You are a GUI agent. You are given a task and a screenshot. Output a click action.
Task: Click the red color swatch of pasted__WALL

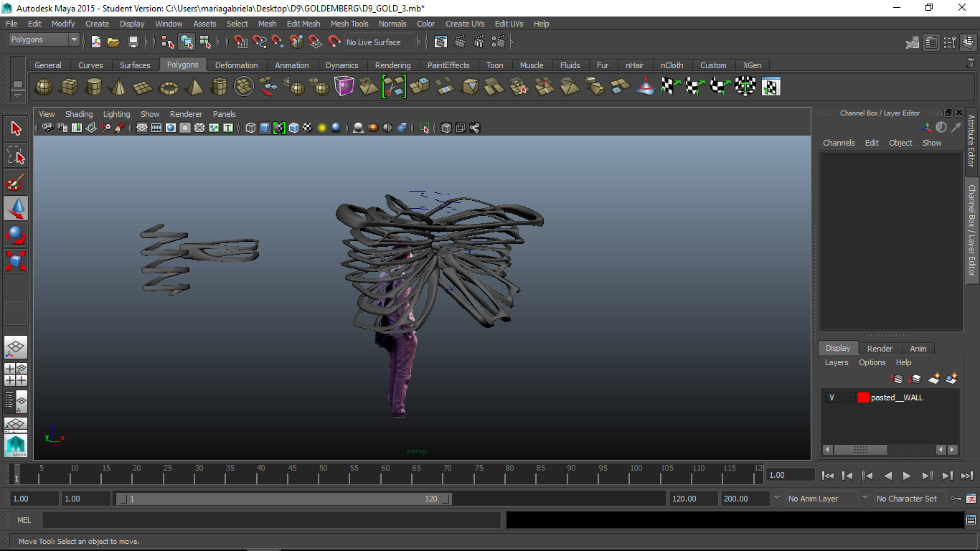863,397
